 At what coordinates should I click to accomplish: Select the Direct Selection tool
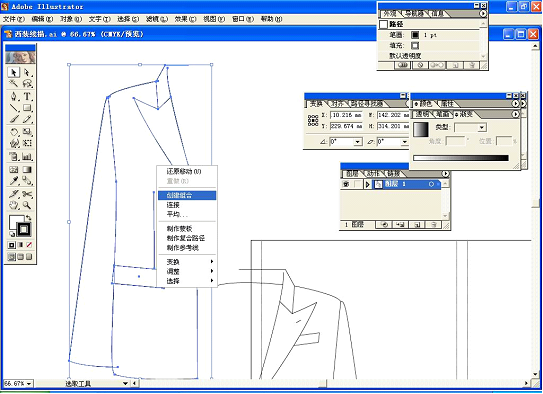click(27, 72)
